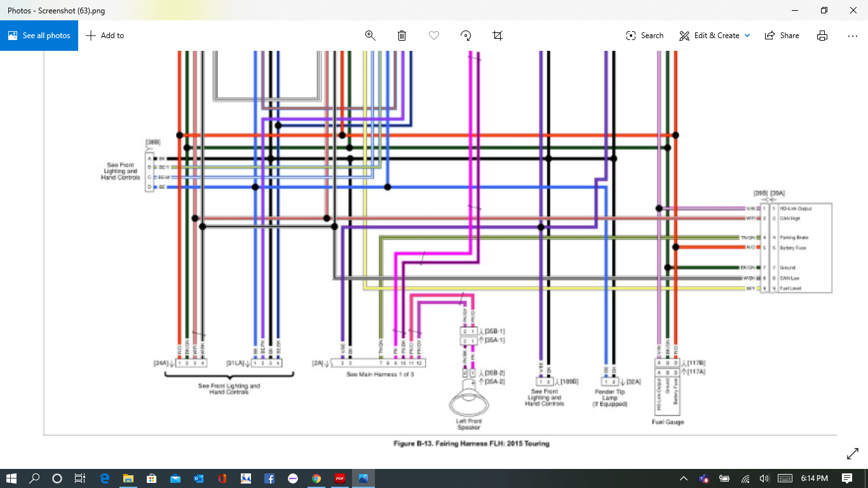Open the PDF app in the taskbar
The width and height of the screenshot is (868, 488).
tap(340, 478)
